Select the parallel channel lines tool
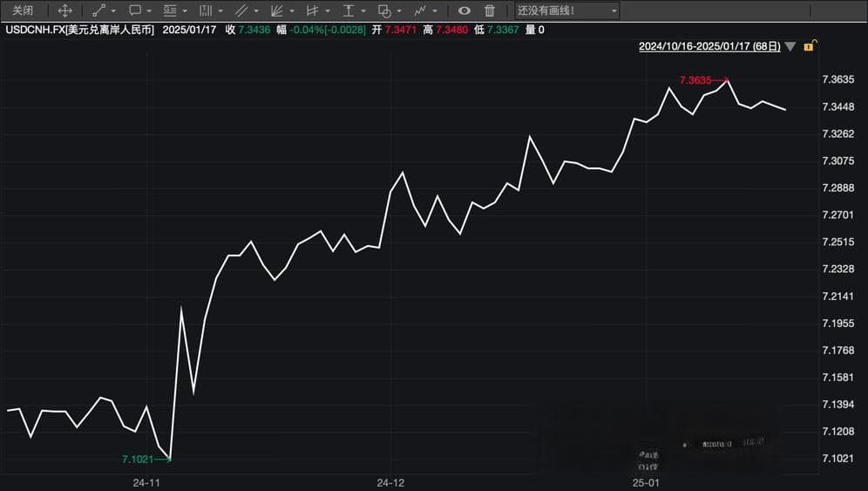 coord(242,10)
